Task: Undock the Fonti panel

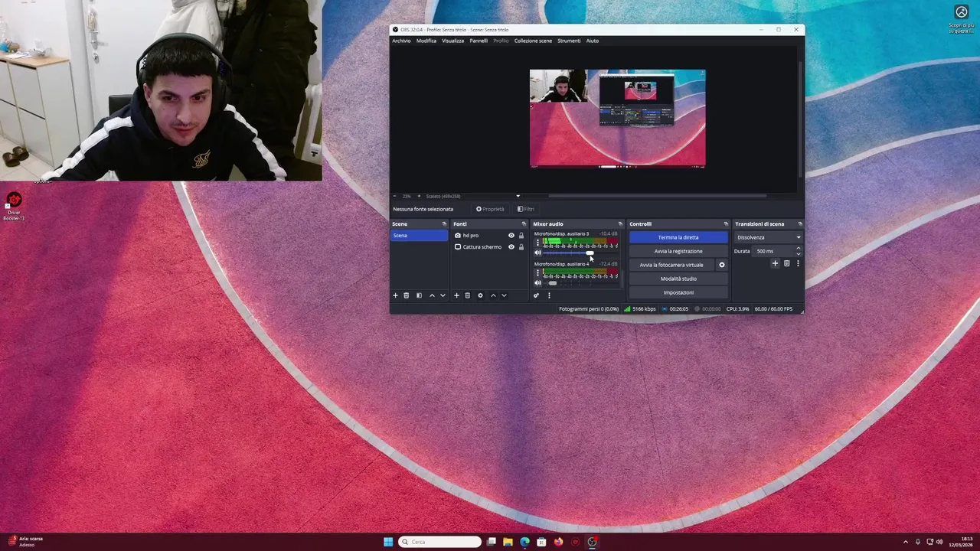Action: pyautogui.click(x=524, y=224)
